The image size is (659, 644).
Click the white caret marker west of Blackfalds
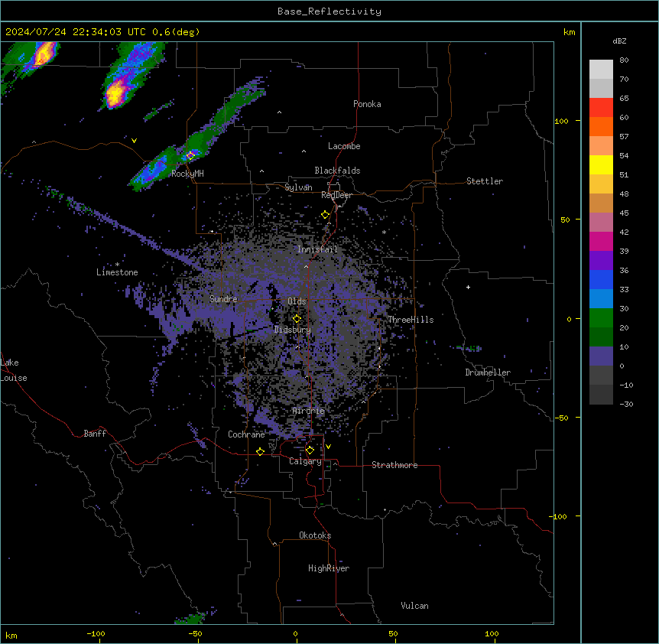(x=261, y=171)
